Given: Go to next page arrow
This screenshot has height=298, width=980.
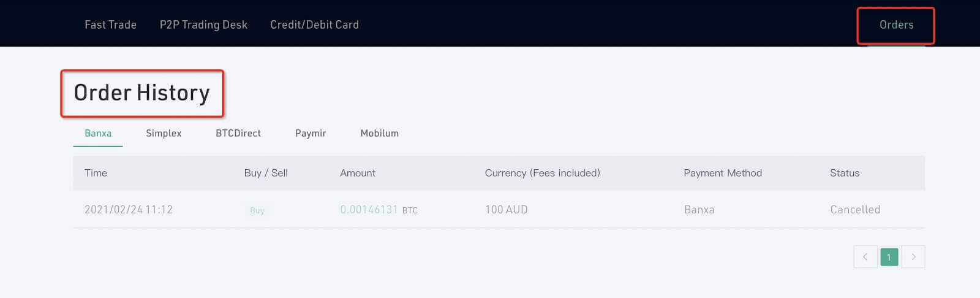Looking at the screenshot, I should tap(913, 257).
